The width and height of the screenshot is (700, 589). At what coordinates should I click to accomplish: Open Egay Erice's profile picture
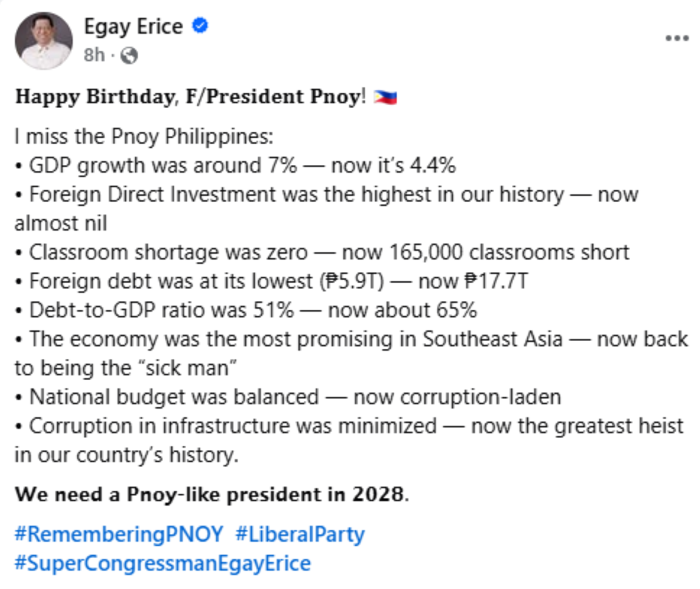tap(44, 41)
